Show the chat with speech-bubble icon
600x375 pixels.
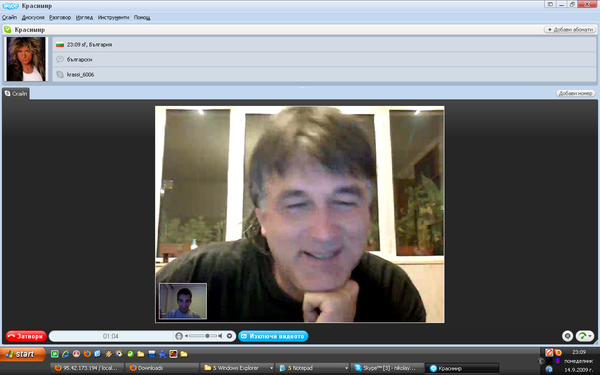567,336
